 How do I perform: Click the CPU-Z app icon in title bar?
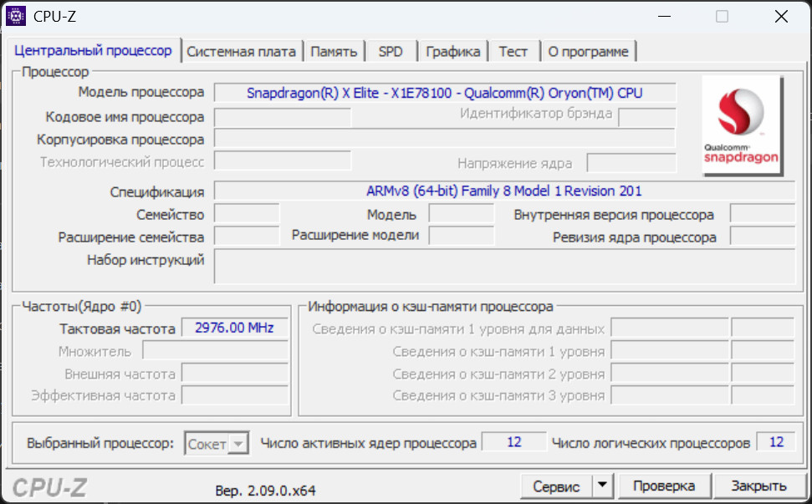point(16,16)
